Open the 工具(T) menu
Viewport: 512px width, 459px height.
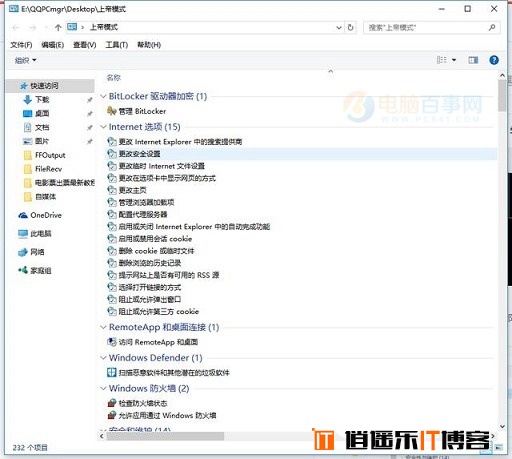pos(117,45)
